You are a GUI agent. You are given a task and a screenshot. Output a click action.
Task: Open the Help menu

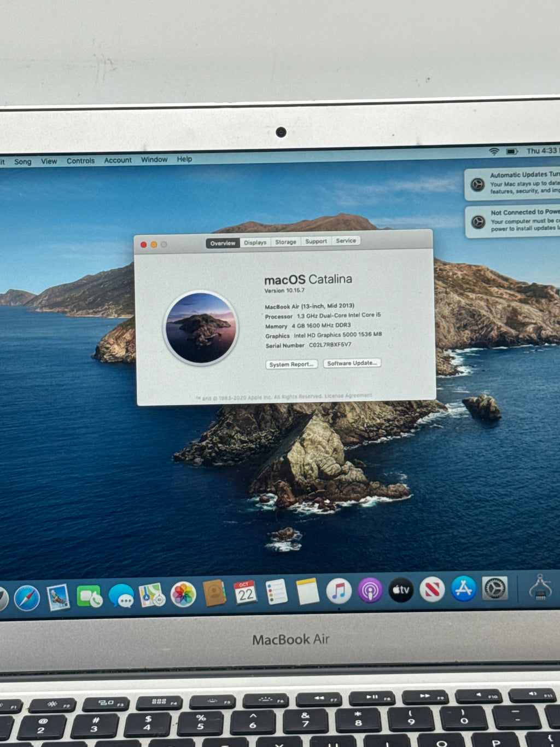click(x=184, y=159)
